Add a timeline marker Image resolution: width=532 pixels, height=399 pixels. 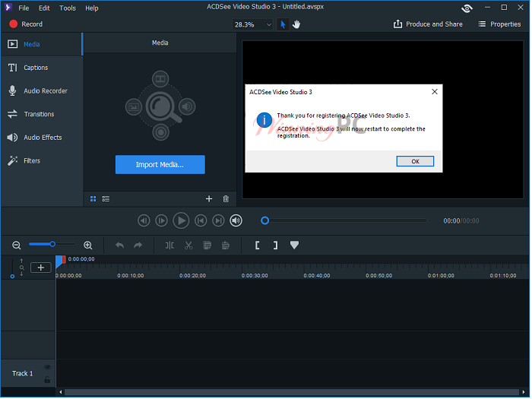point(295,245)
